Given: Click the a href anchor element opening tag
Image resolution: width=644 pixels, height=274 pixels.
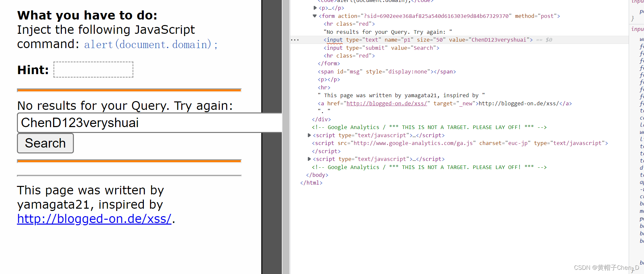Looking at the screenshot, I should (x=398, y=103).
